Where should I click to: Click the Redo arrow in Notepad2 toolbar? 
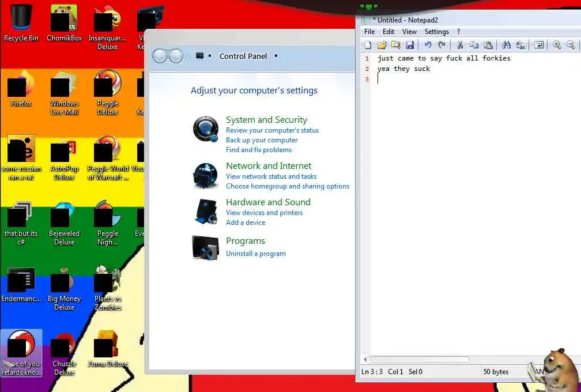[x=442, y=45]
